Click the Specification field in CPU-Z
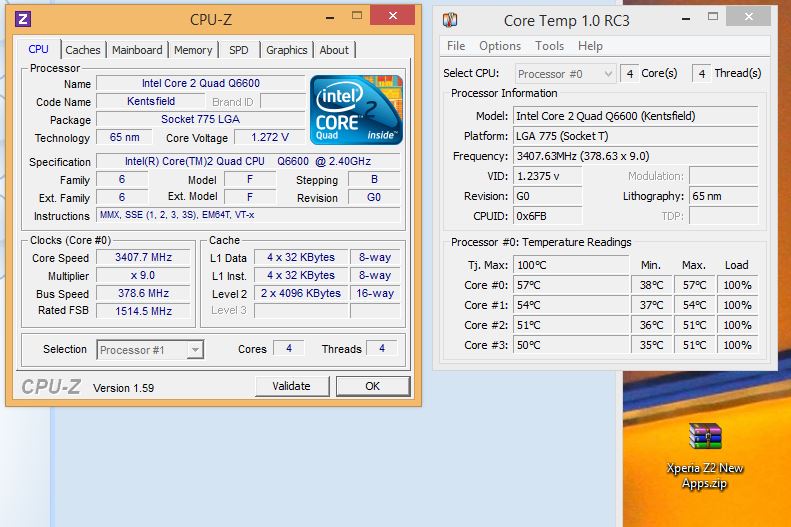 coord(248,161)
